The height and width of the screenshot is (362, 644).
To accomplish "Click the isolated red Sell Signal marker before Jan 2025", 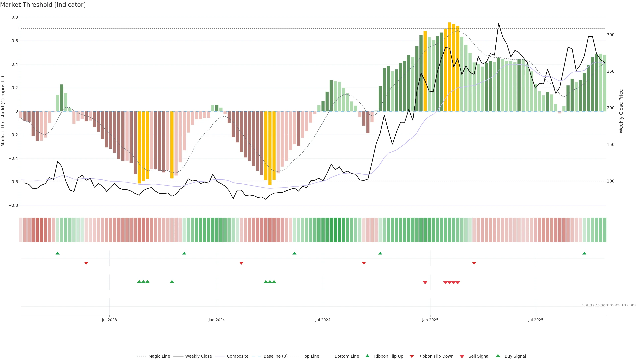I will [x=425, y=283].
